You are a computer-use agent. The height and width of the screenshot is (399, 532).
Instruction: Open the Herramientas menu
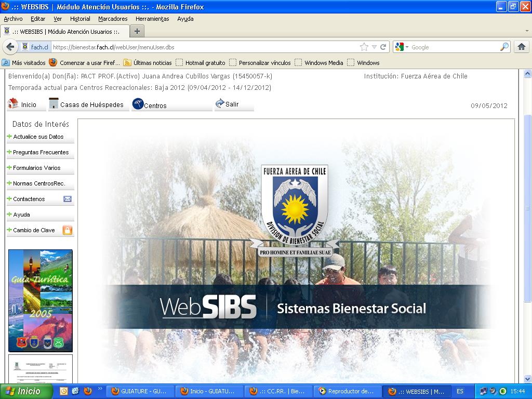tap(152, 19)
